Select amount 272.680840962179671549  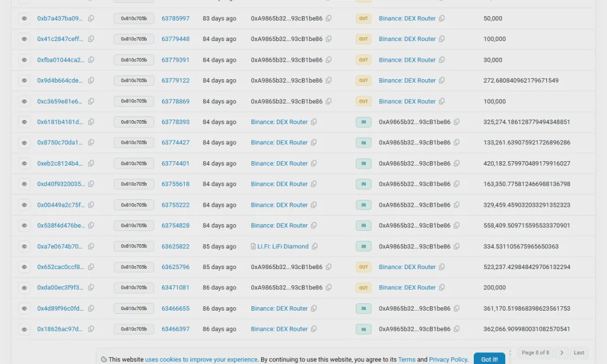click(x=520, y=80)
